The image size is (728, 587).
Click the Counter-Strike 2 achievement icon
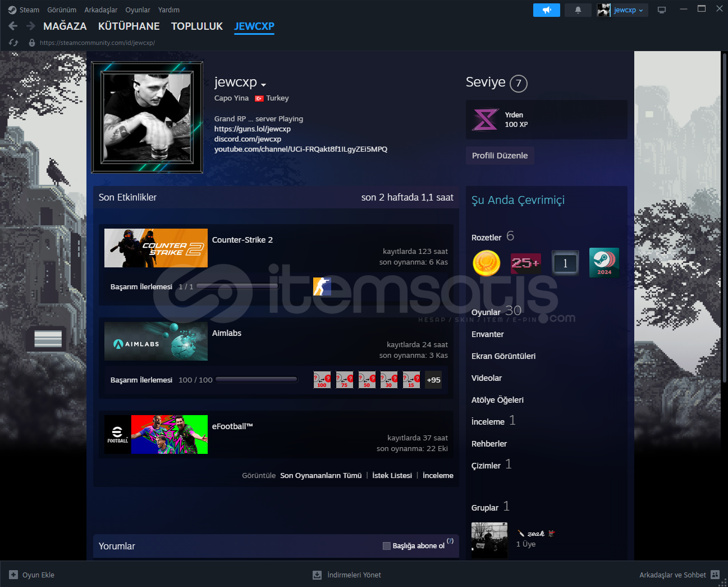(x=322, y=286)
